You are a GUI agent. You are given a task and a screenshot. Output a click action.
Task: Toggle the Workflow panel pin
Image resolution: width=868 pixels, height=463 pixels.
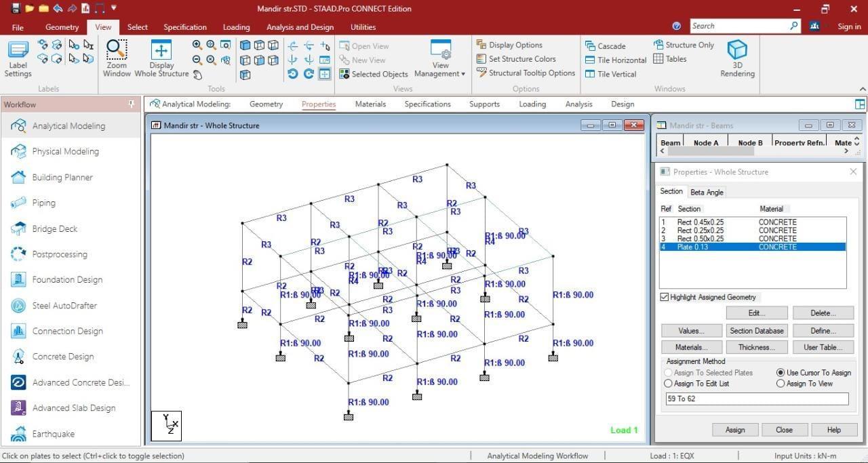pyautogui.click(x=132, y=104)
